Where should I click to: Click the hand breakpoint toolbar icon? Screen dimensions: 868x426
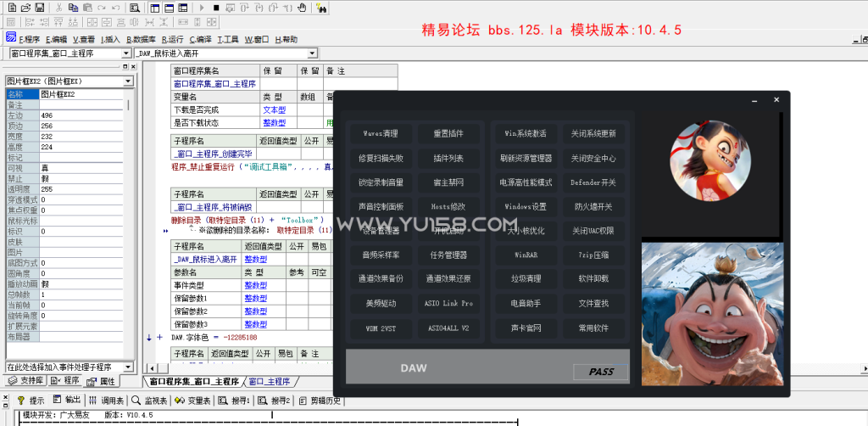point(301,8)
